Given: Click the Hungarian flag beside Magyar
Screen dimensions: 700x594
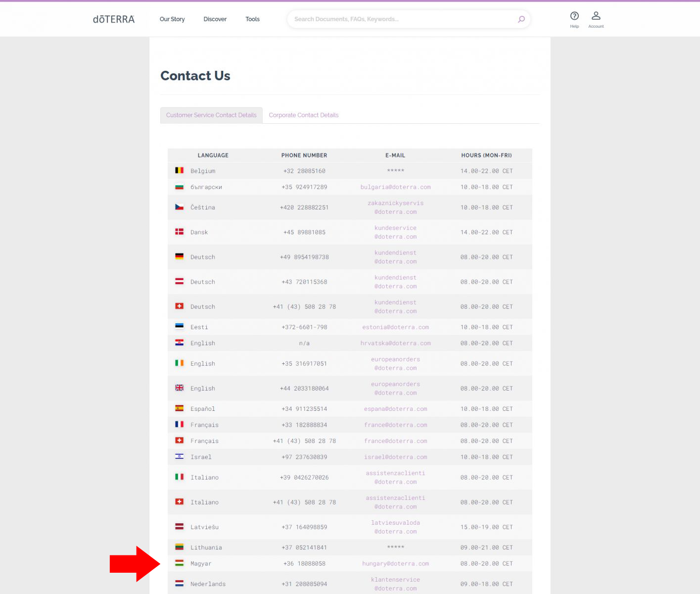Looking at the screenshot, I should [x=180, y=563].
